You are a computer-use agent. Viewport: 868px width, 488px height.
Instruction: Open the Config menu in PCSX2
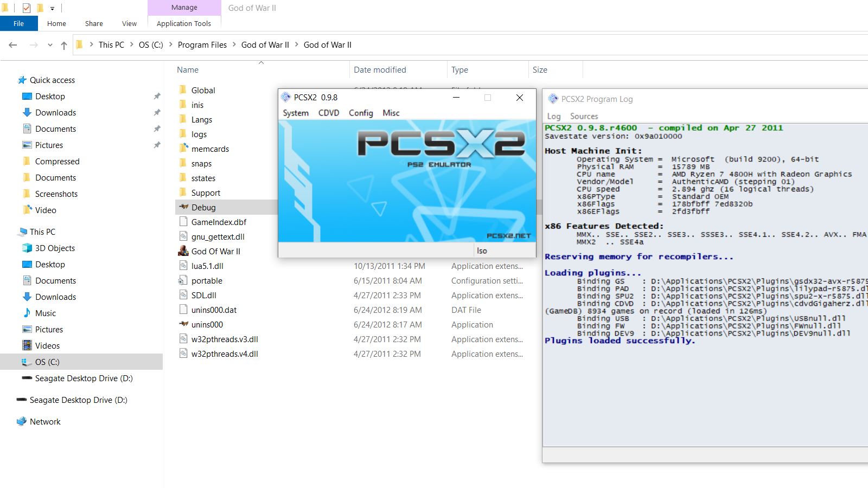(x=361, y=113)
